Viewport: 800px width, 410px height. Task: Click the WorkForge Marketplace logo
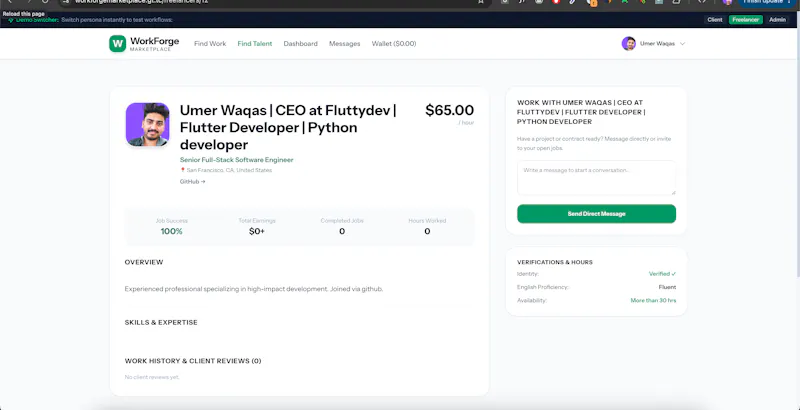[144, 44]
